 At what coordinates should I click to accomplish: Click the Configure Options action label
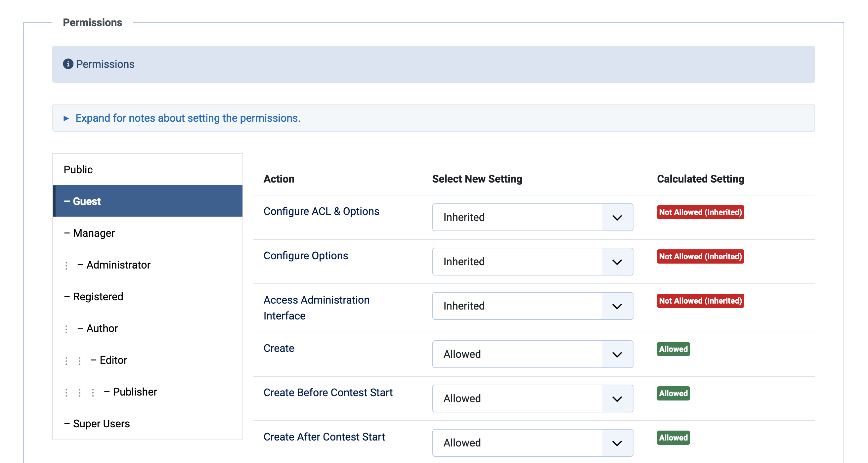click(306, 255)
